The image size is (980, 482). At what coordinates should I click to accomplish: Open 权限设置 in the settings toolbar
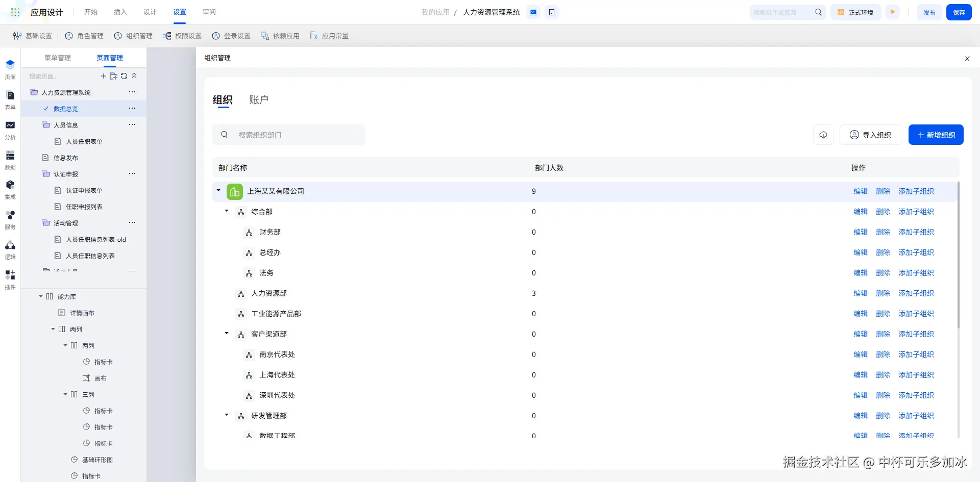pyautogui.click(x=182, y=36)
